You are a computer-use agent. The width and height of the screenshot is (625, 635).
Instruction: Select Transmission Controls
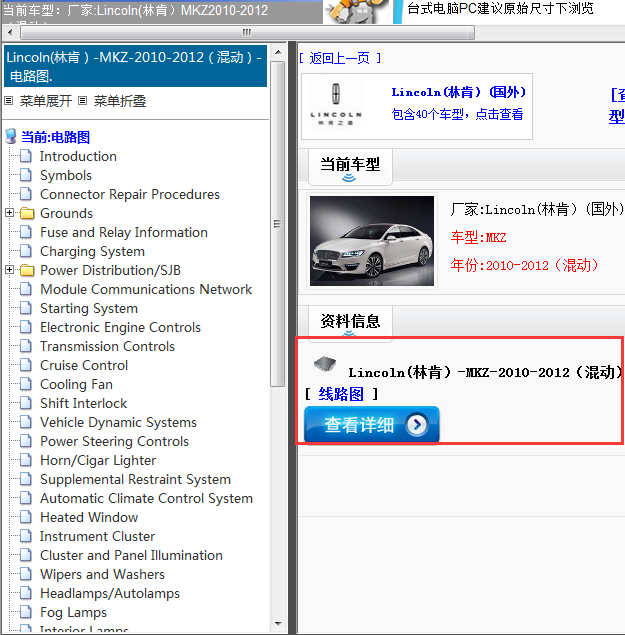pyautogui.click(x=107, y=346)
